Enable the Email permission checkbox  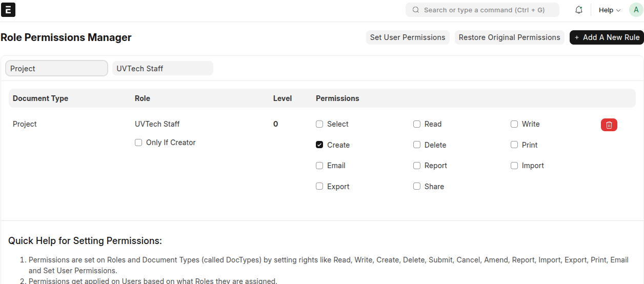319,166
